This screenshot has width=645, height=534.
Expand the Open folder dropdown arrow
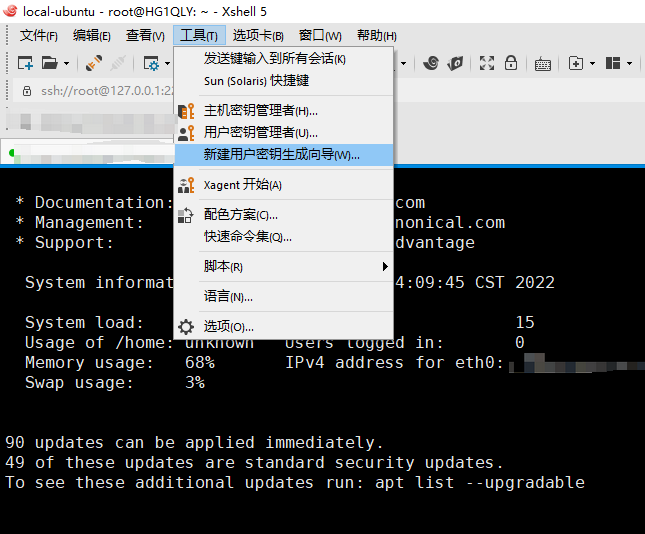[66, 64]
